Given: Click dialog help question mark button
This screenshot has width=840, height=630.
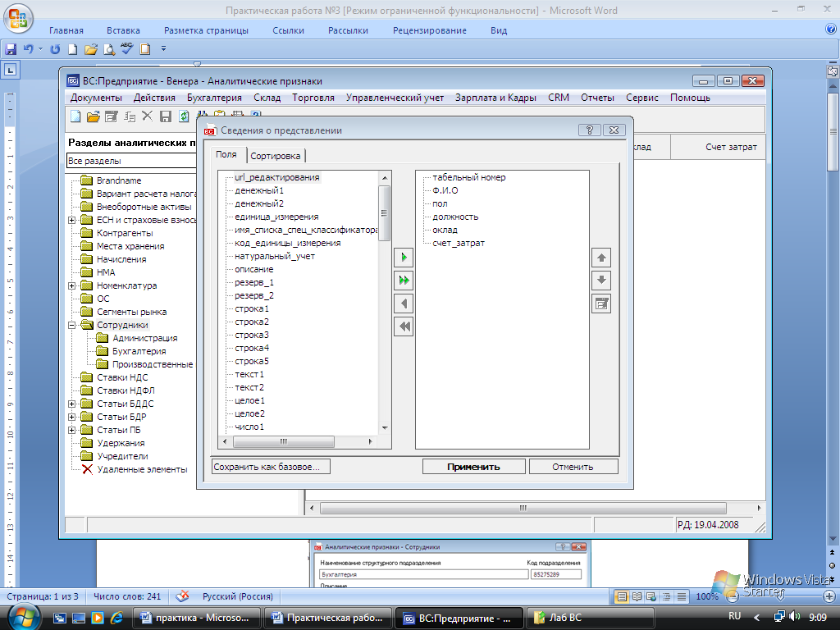Looking at the screenshot, I should tap(589, 130).
